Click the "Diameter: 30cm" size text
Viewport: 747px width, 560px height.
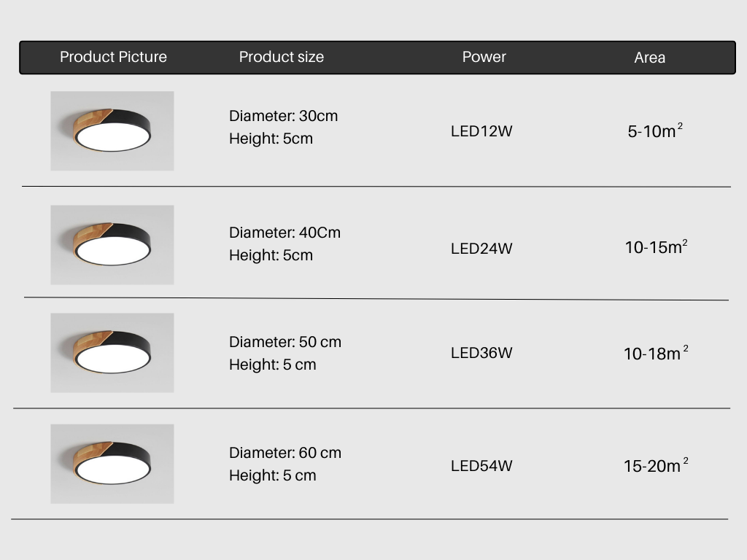click(283, 116)
